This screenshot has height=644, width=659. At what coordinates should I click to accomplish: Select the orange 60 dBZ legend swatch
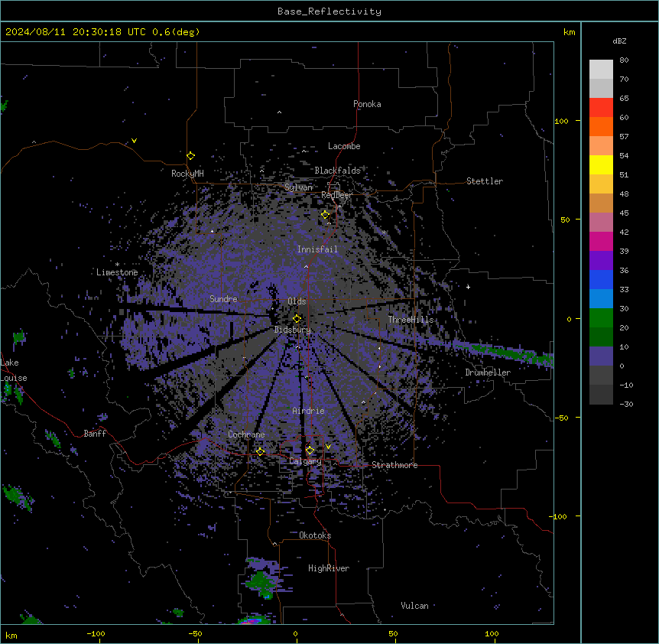(601, 126)
